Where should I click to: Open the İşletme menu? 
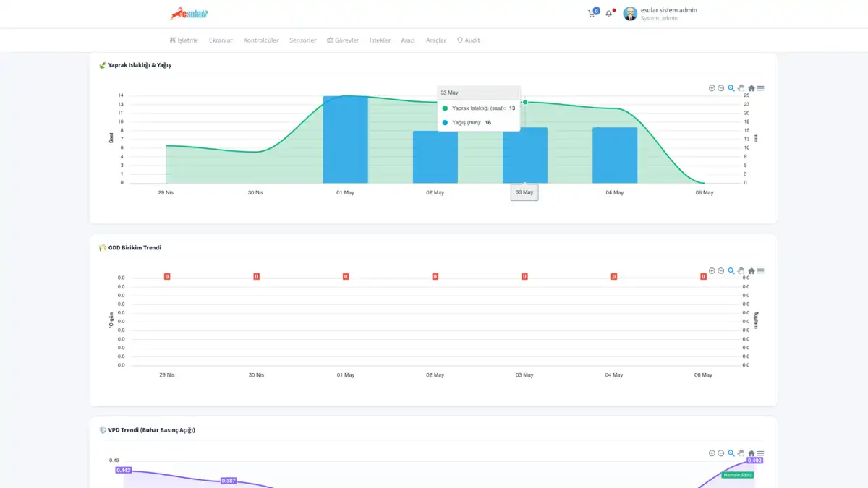(184, 40)
